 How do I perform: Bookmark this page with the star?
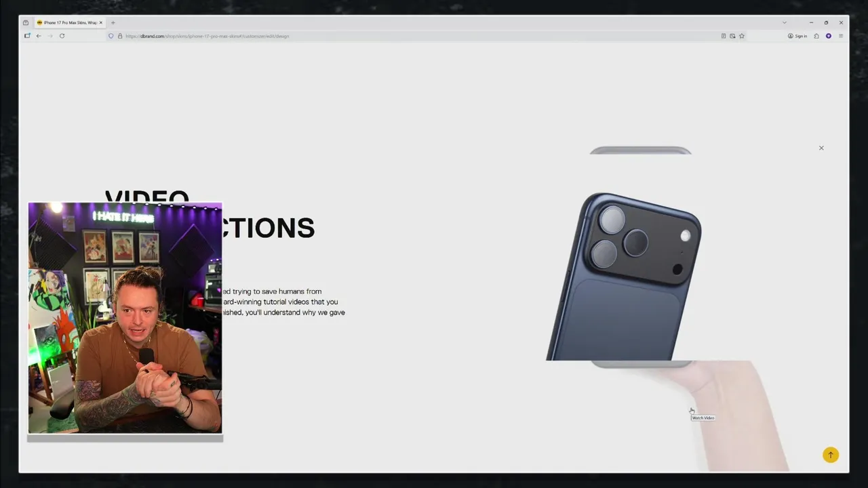(742, 36)
